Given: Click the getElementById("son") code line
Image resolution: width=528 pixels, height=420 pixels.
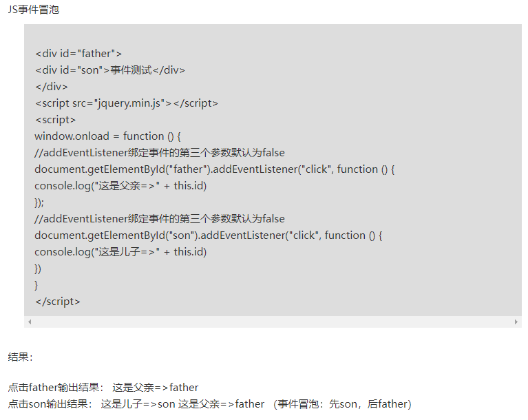Looking at the screenshot, I should point(208,235).
